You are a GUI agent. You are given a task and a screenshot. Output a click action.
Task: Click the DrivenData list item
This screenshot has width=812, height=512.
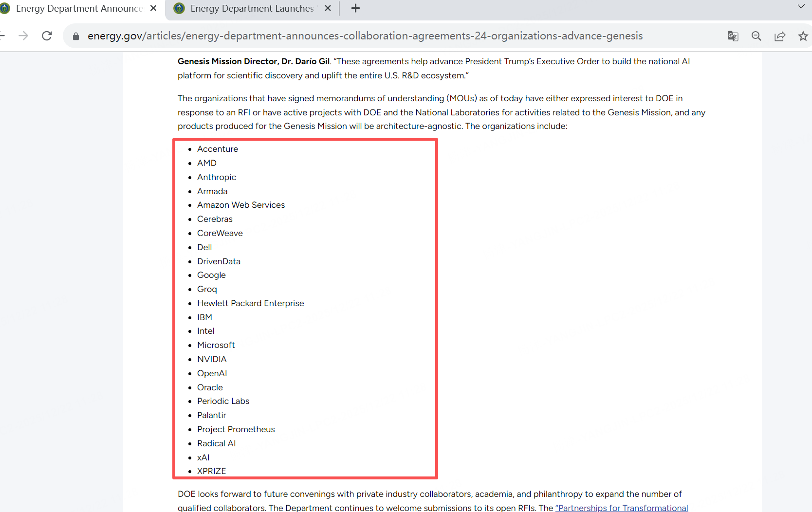point(219,261)
